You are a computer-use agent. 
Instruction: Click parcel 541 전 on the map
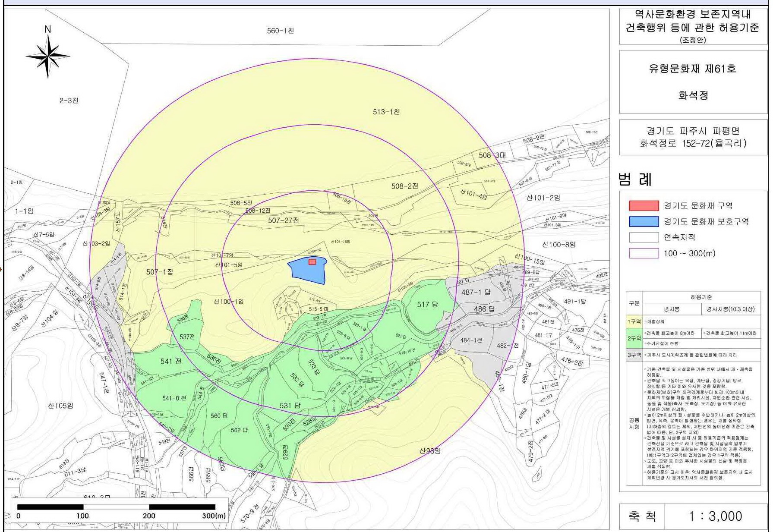(170, 362)
